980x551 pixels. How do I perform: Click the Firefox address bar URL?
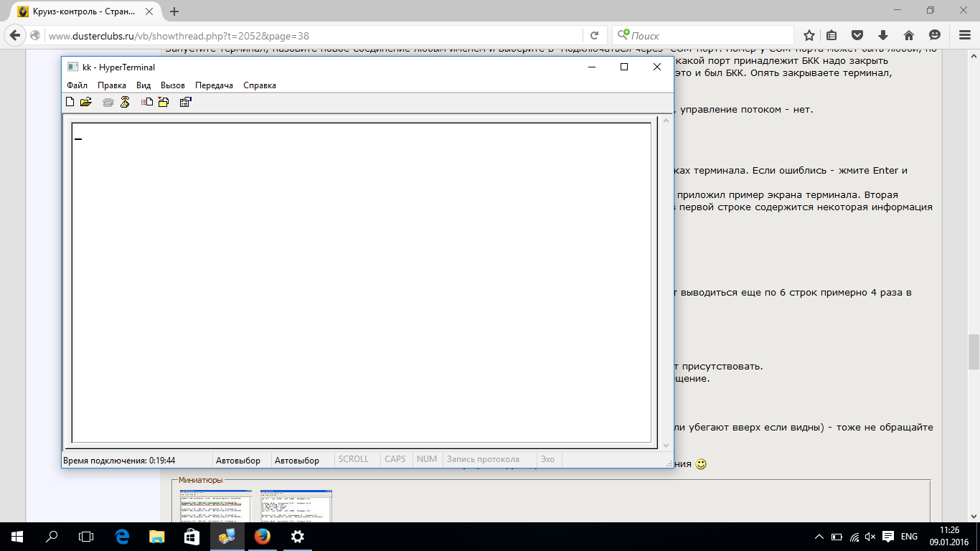coord(179,35)
